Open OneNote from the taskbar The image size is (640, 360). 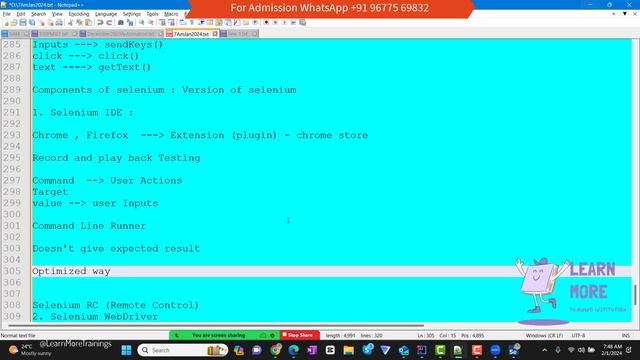(312, 350)
